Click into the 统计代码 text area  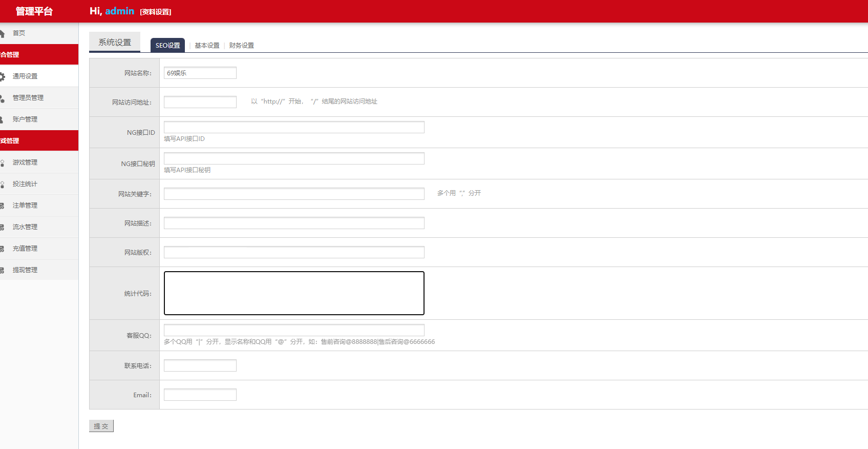(x=294, y=293)
